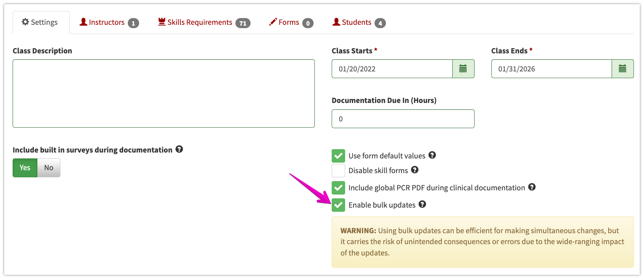The image size is (644, 279).
Task: Click the help icon beside Disable skill forms
Action: pos(415,170)
